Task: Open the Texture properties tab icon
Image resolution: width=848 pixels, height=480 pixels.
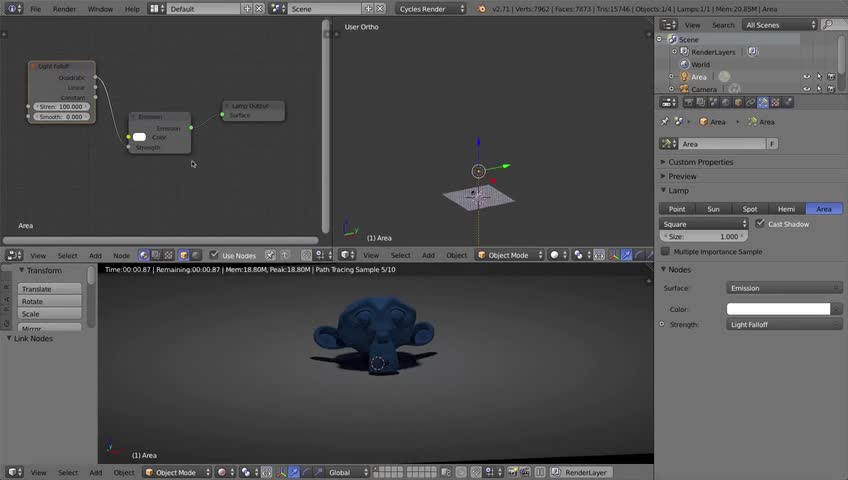Action: click(x=776, y=102)
